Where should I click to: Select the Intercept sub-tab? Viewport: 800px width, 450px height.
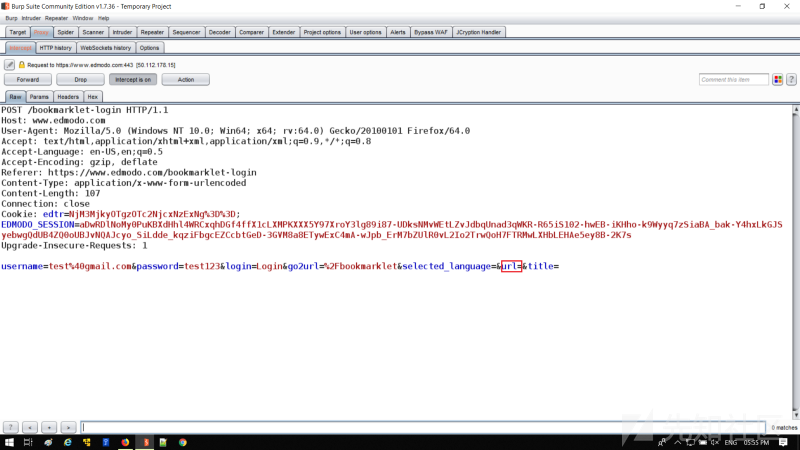coord(20,48)
